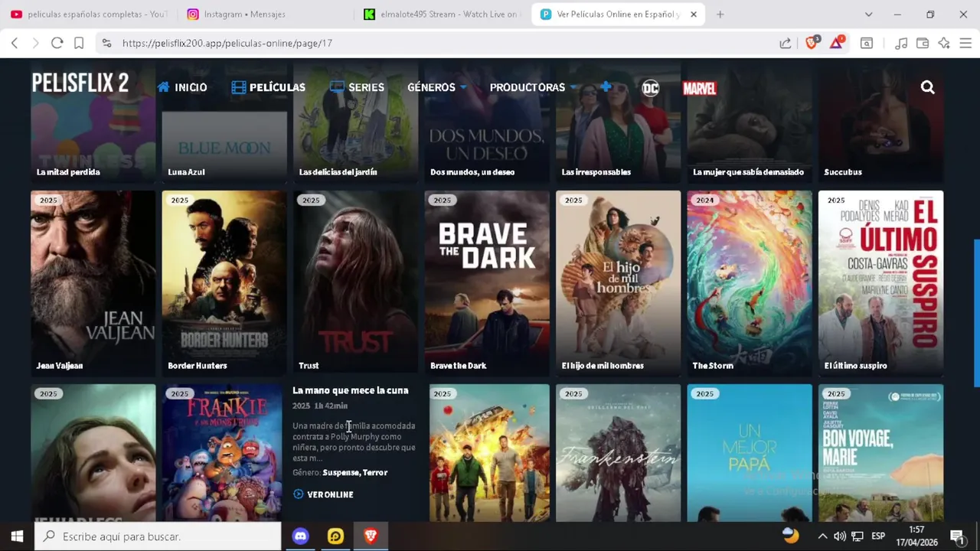Click the Pelisflix 2 logo
Image resolution: width=980 pixels, height=551 pixels.
[x=80, y=83]
